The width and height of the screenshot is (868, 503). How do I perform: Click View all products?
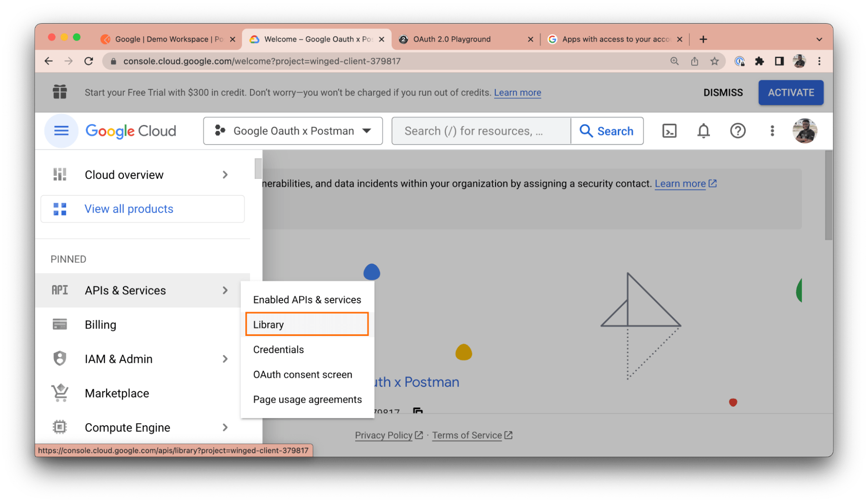click(142, 209)
